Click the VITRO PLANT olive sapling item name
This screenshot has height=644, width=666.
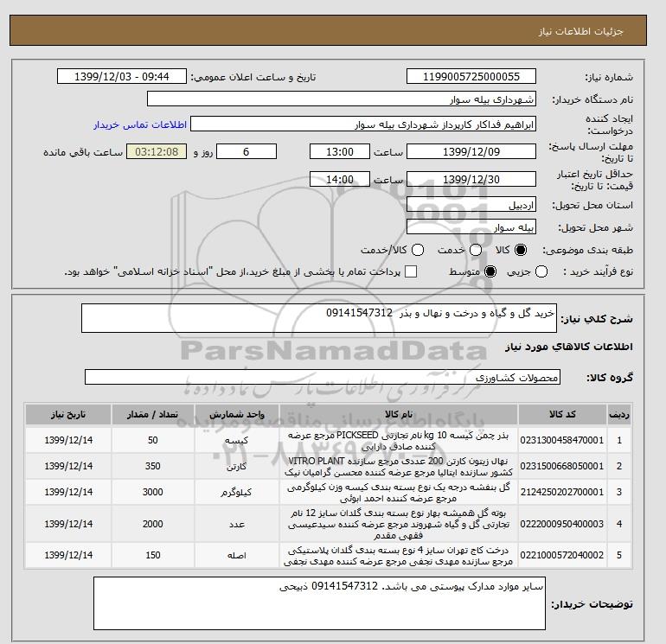(x=399, y=467)
